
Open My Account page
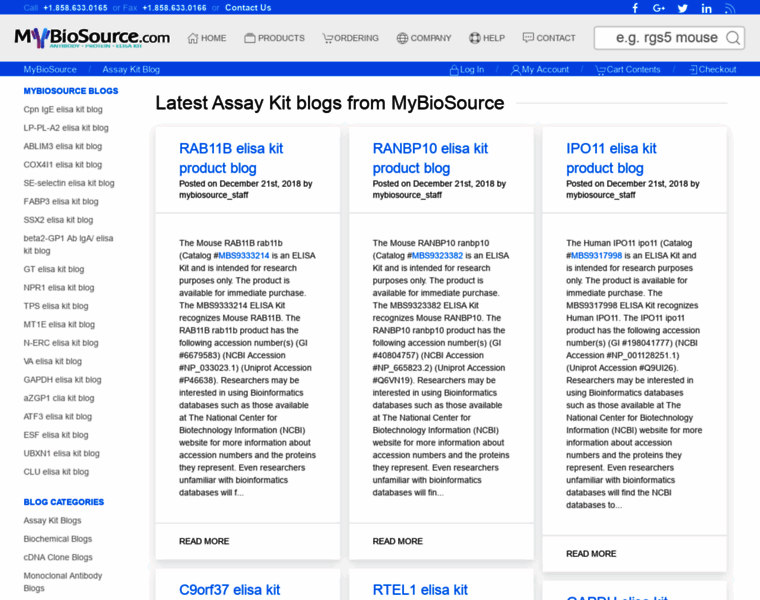click(x=545, y=69)
